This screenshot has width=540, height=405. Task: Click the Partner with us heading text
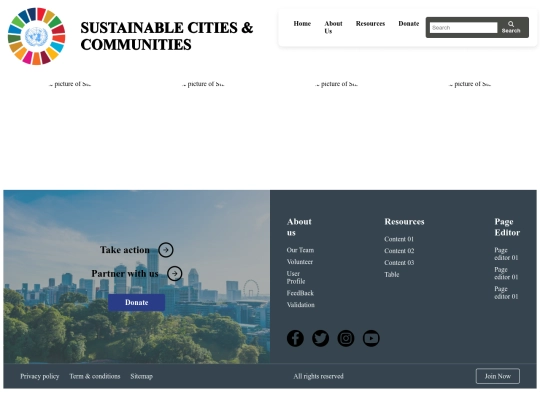click(x=125, y=273)
